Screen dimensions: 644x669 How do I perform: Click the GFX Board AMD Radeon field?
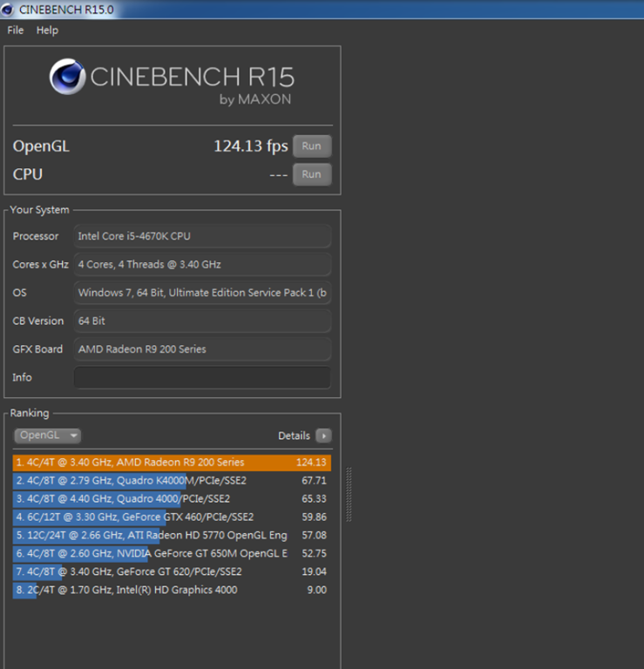[202, 349]
